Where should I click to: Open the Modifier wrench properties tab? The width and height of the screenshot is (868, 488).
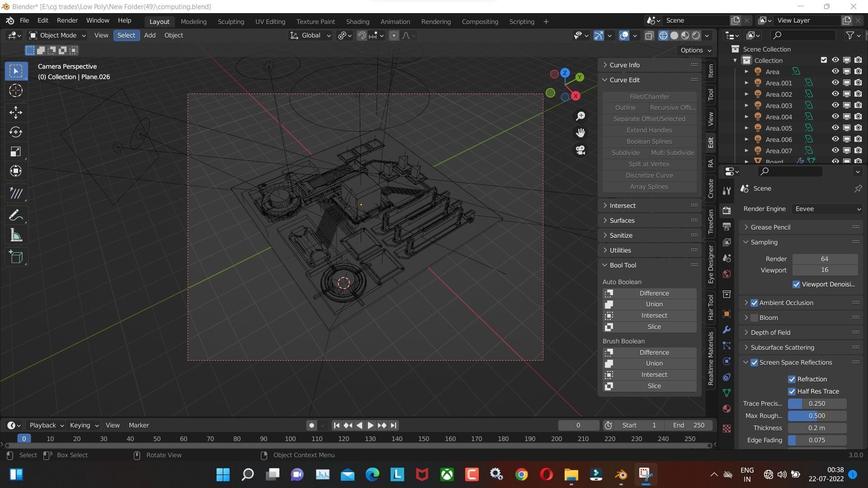point(726,330)
